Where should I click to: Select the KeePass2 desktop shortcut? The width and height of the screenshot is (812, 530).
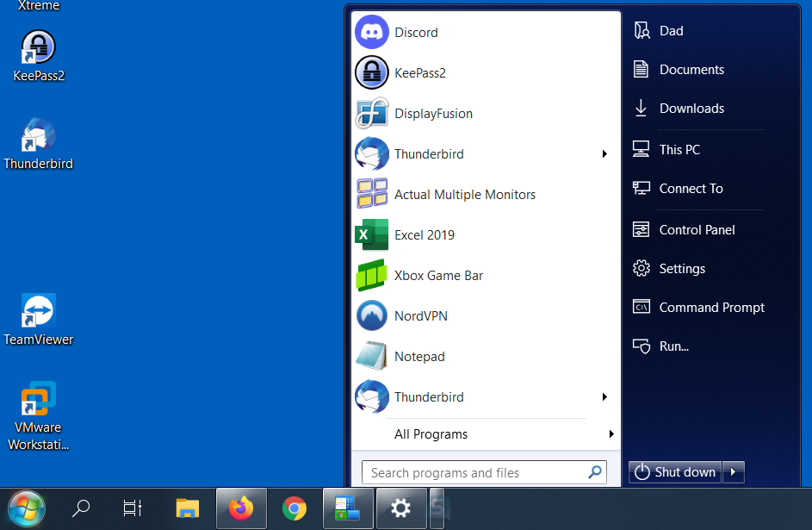(39, 56)
